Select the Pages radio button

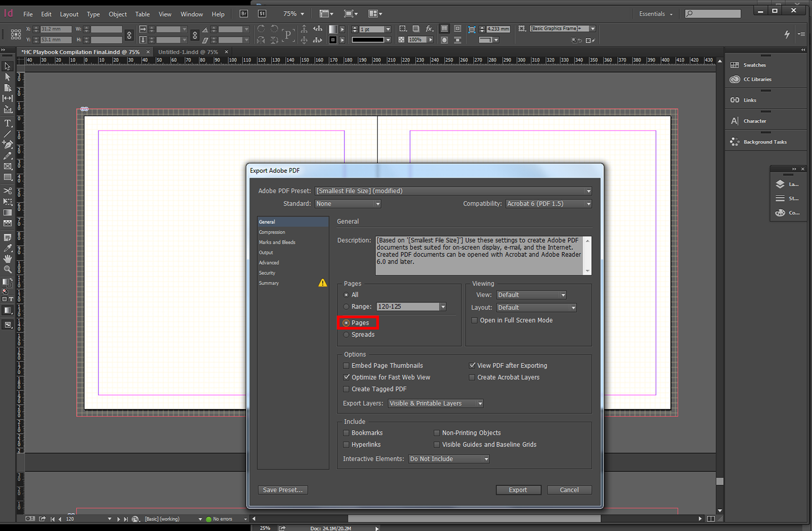click(x=345, y=323)
